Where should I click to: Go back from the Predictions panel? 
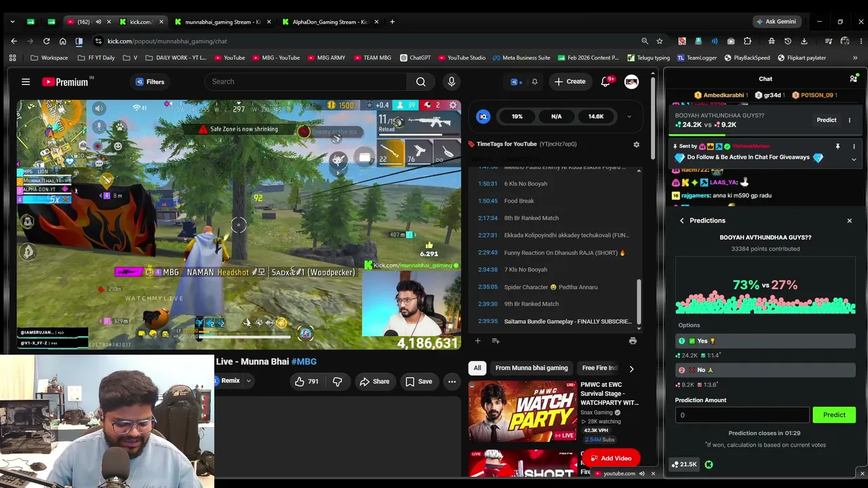[682, 220]
